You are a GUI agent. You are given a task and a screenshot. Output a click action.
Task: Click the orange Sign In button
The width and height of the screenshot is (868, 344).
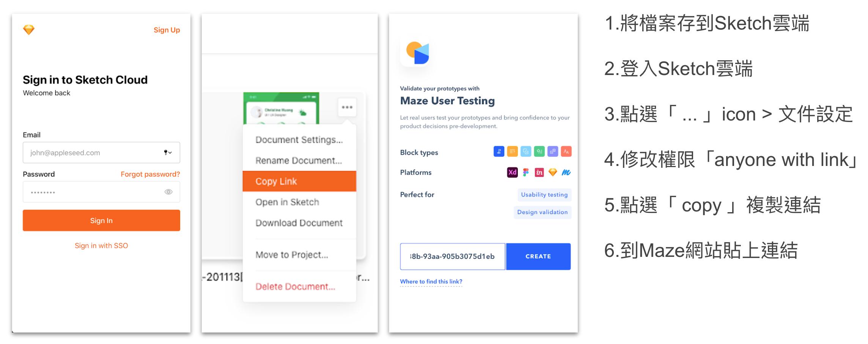101,220
